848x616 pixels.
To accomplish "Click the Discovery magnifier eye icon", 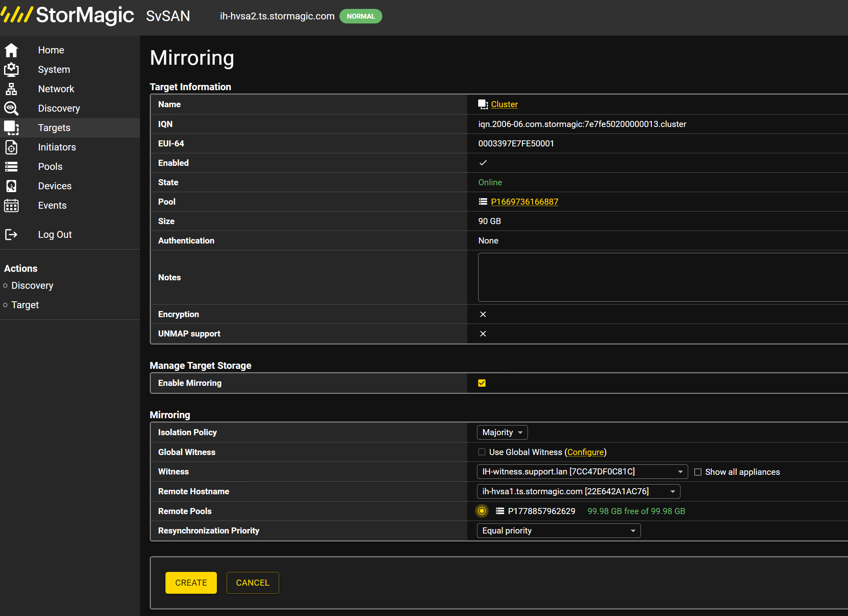I will (x=11, y=108).
